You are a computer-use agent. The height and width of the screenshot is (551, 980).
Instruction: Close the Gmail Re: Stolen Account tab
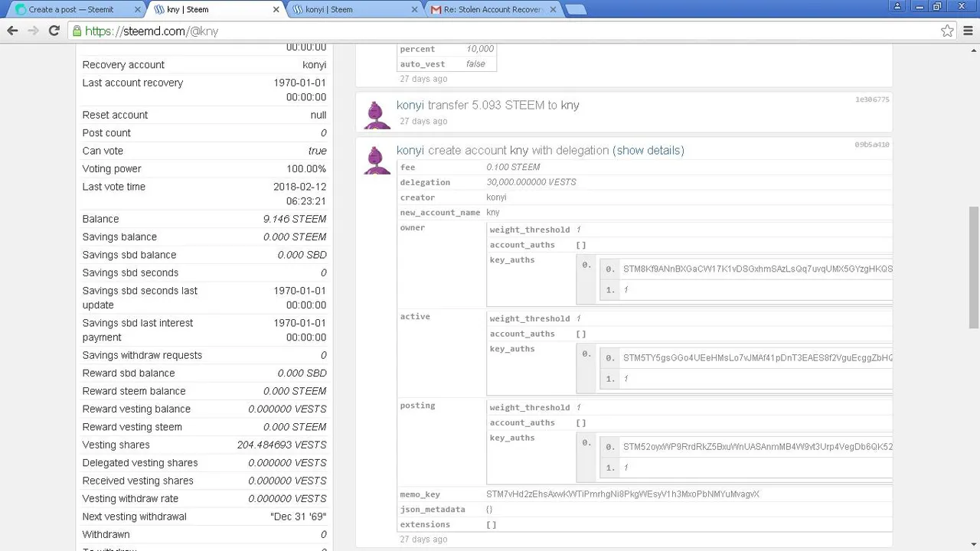point(554,10)
